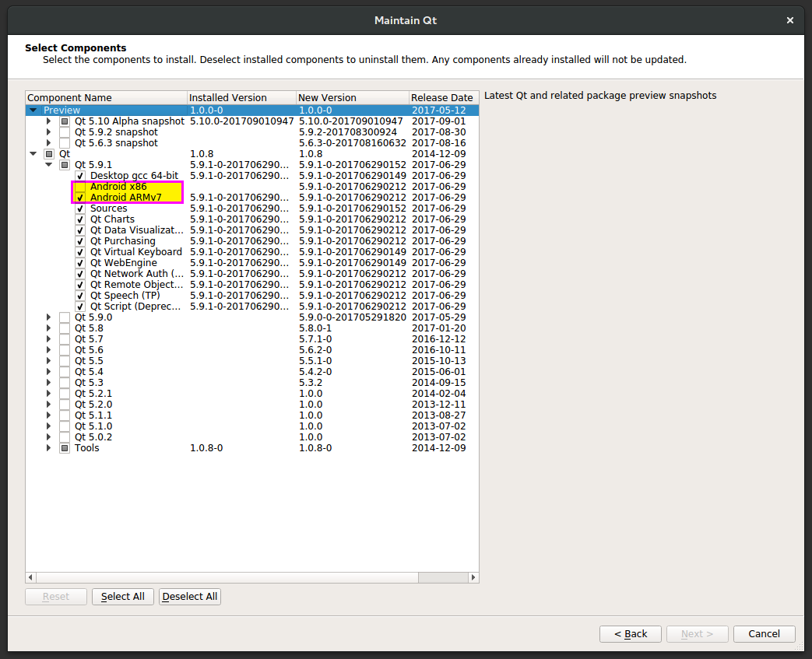Sort by Release Date column header
Viewport: 812px width, 659px height.
[x=443, y=98]
